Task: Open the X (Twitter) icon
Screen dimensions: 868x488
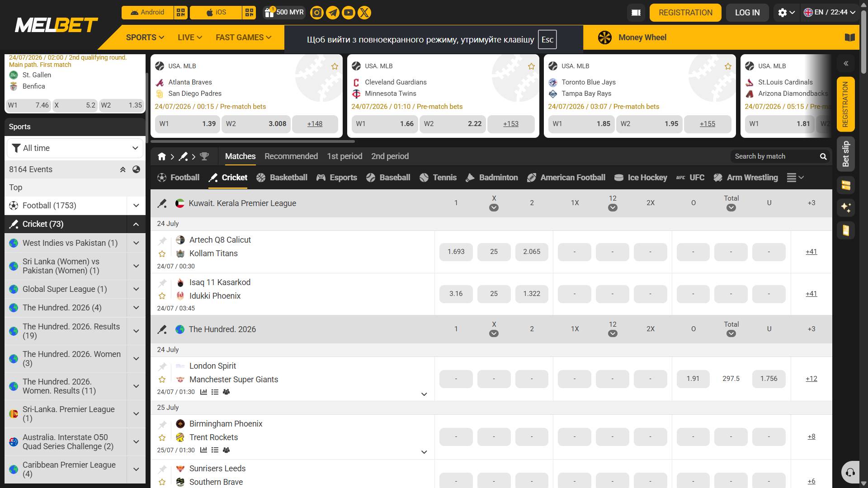Action: pos(364,13)
